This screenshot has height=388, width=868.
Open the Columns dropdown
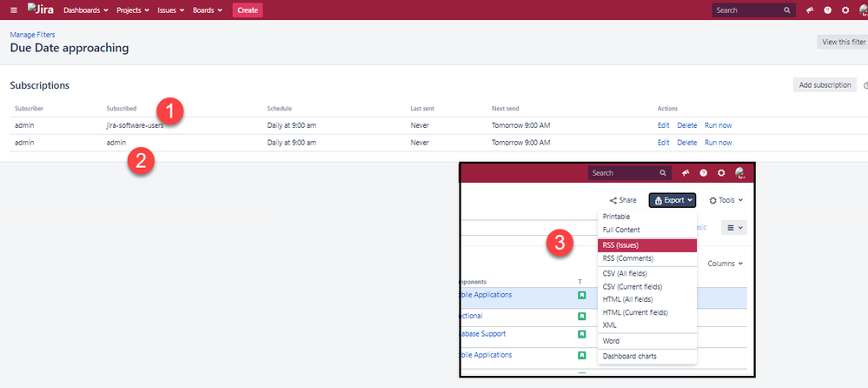point(726,264)
